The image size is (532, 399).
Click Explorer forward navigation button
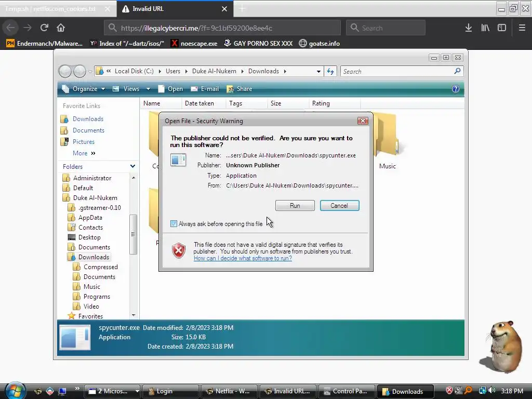point(79,71)
